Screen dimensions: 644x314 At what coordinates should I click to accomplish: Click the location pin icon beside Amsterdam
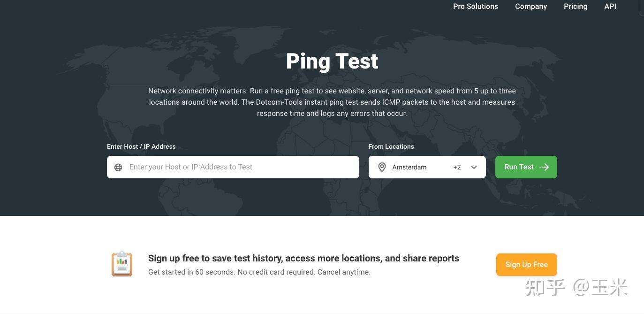[x=382, y=167]
